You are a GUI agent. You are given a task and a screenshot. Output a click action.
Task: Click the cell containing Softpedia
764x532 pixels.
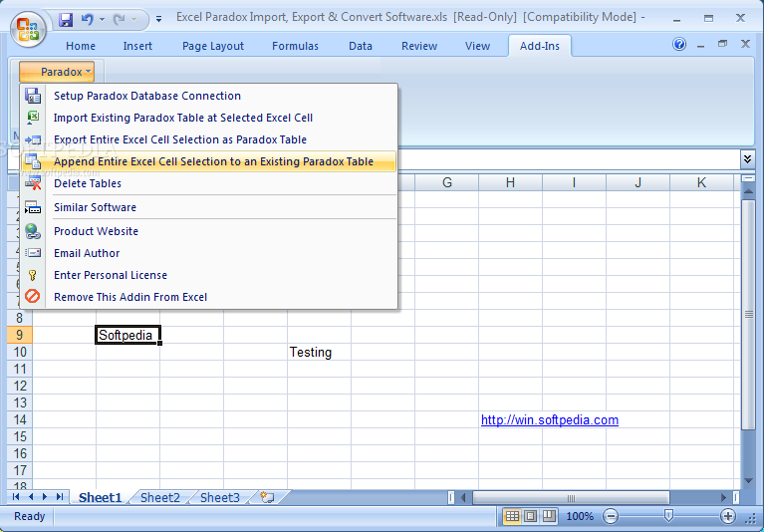127,335
